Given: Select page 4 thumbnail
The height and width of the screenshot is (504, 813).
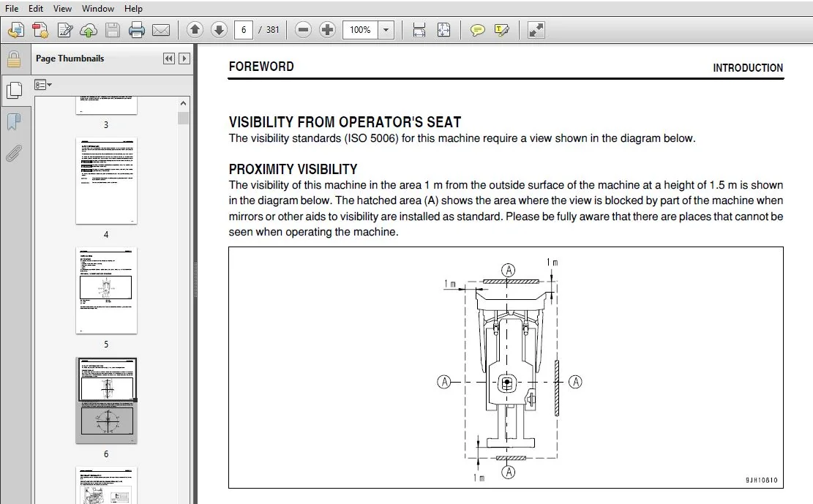Looking at the screenshot, I should tap(106, 181).
